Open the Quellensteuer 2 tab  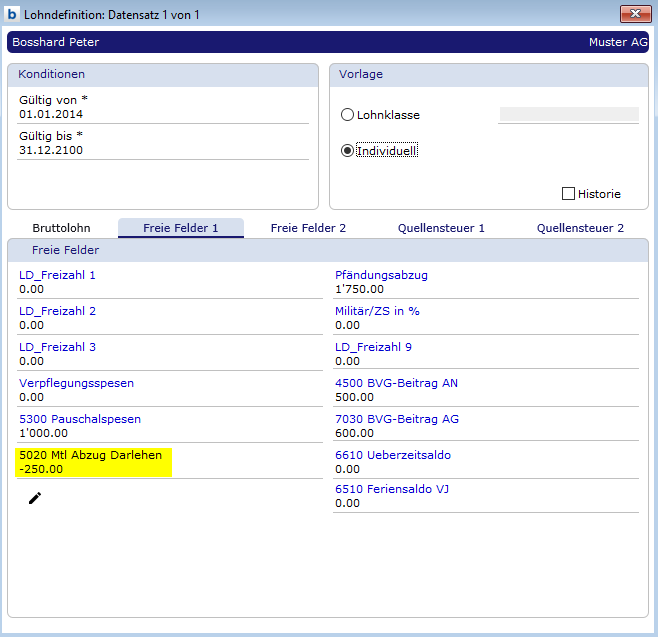click(580, 228)
